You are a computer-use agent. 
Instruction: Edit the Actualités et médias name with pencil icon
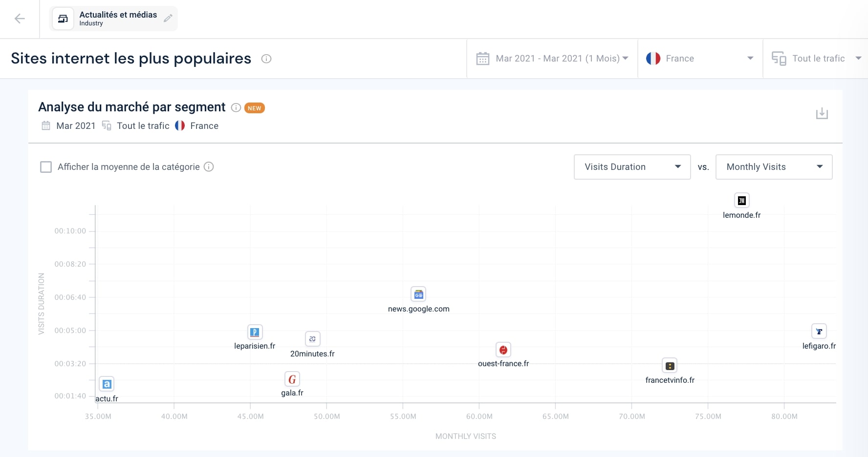tap(168, 19)
